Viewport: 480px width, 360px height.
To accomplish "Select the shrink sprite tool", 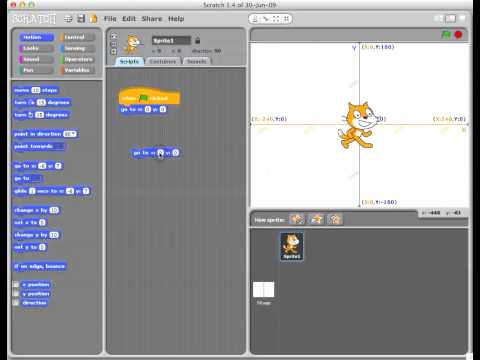I will click(286, 19).
